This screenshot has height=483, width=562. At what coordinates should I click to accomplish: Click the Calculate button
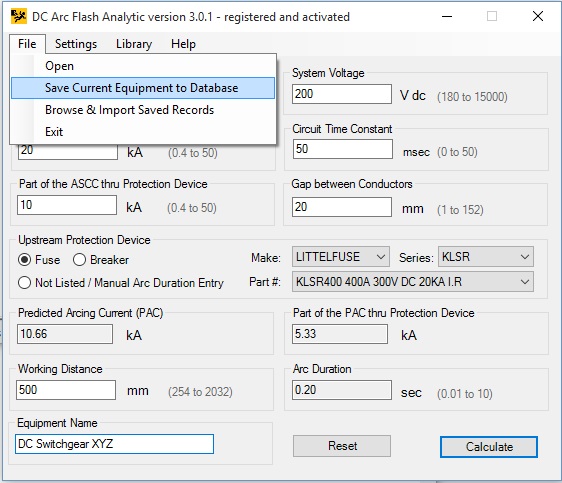point(489,447)
